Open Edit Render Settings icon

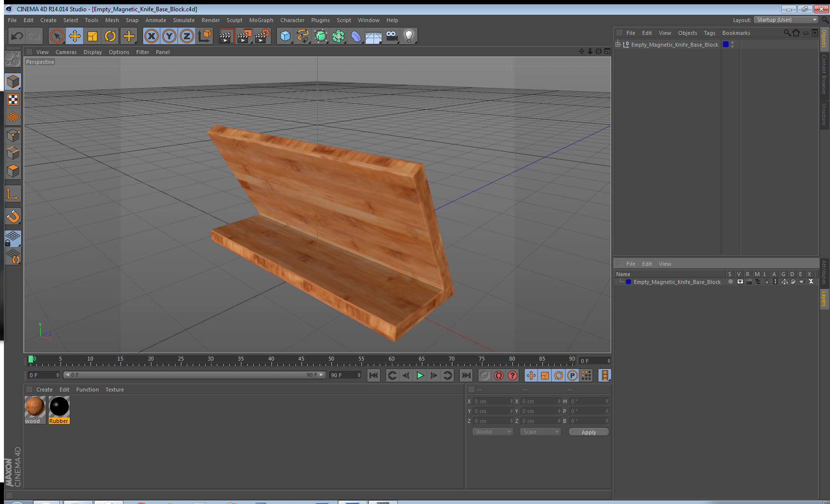point(263,36)
